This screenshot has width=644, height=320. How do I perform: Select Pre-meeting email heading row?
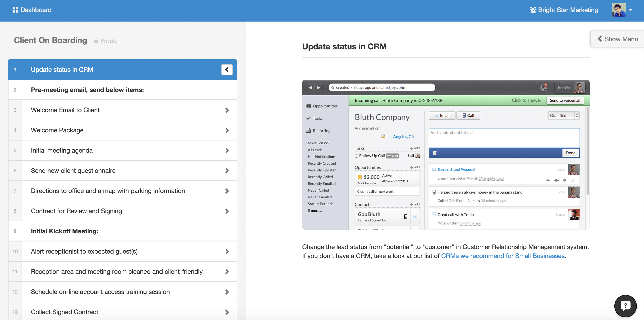tap(123, 90)
